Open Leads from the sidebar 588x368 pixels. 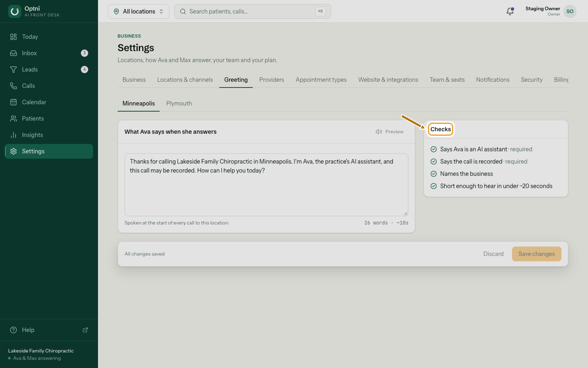49,70
